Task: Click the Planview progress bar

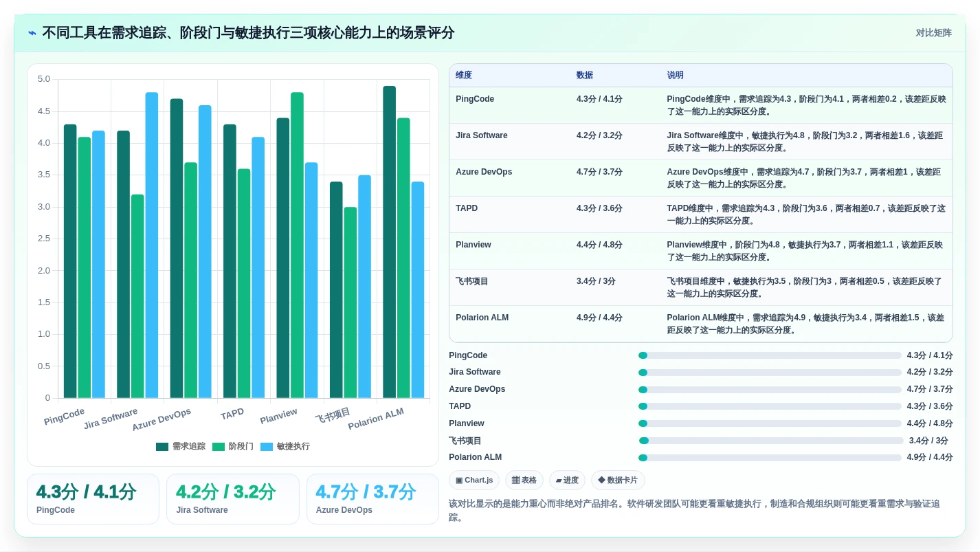Action: click(770, 423)
